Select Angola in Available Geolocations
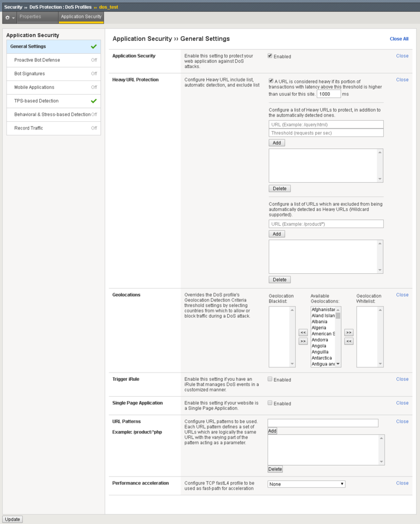Screen dimensions: 420x524 tap(323, 346)
